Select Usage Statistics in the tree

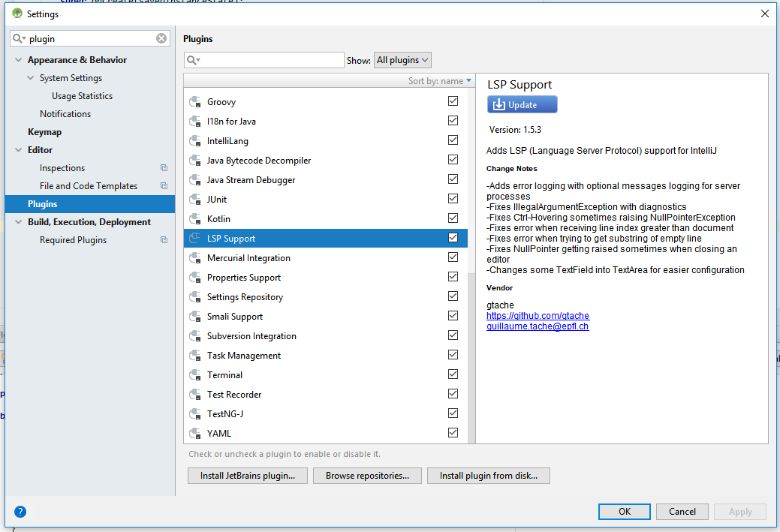point(82,96)
